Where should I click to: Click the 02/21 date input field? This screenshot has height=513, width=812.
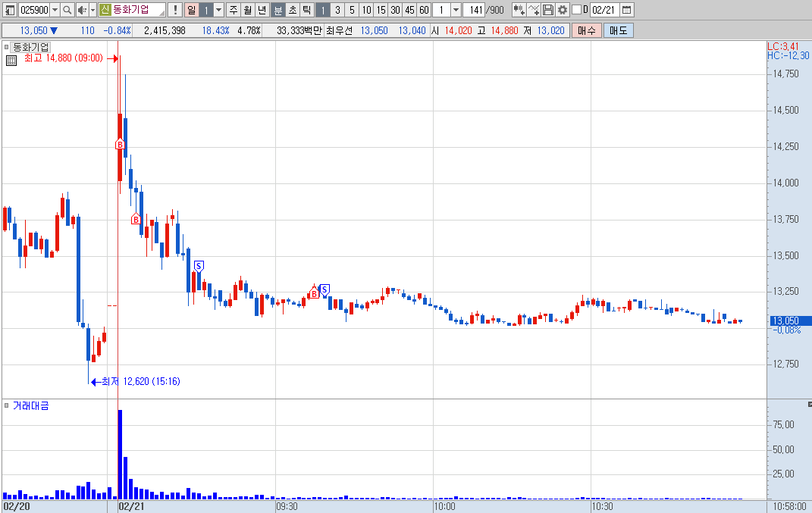point(604,10)
